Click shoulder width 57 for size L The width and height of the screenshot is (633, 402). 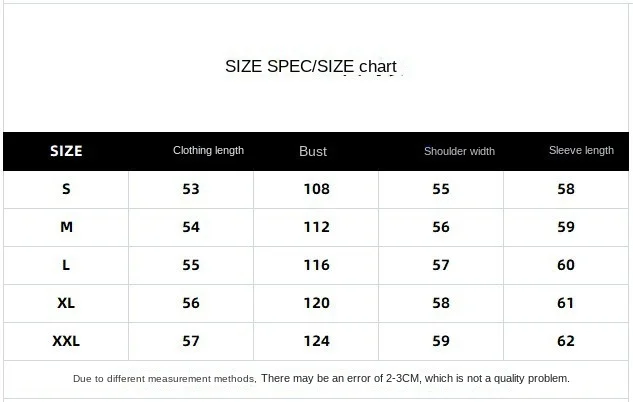click(441, 265)
